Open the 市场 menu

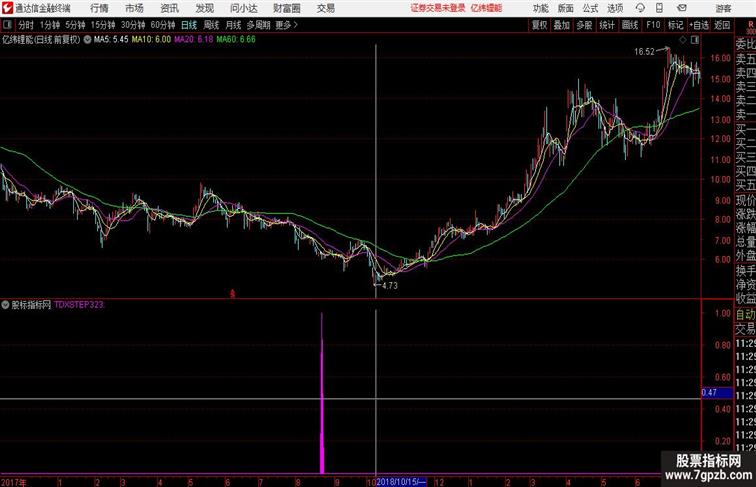[135, 8]
